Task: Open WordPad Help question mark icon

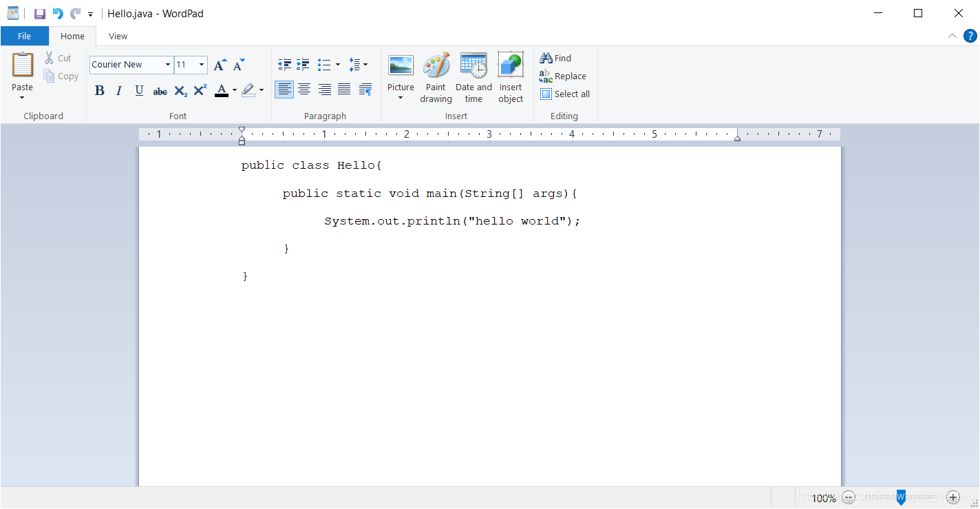Action: pyautogui.click(x=970, y=37)
